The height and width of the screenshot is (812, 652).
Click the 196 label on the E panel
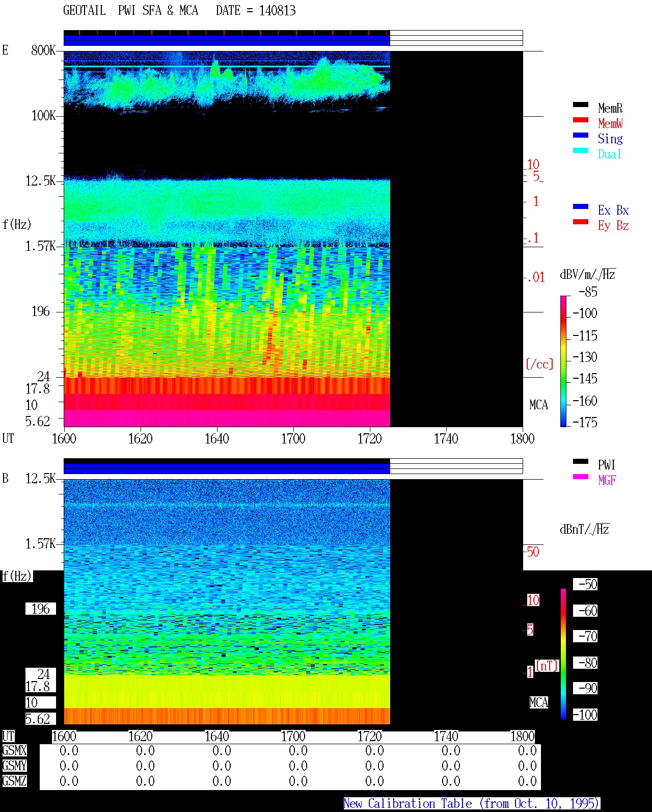tap(41, 311)
